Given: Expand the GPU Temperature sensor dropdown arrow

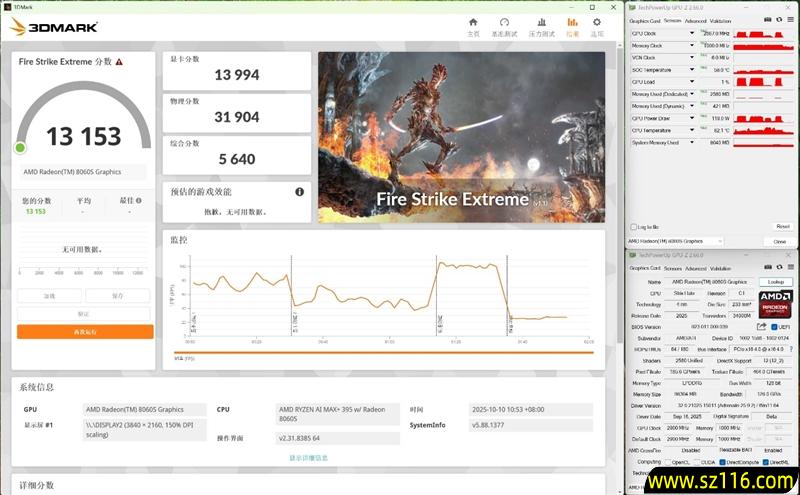Looking at the screenshot, I should click(x=692, y=130).
